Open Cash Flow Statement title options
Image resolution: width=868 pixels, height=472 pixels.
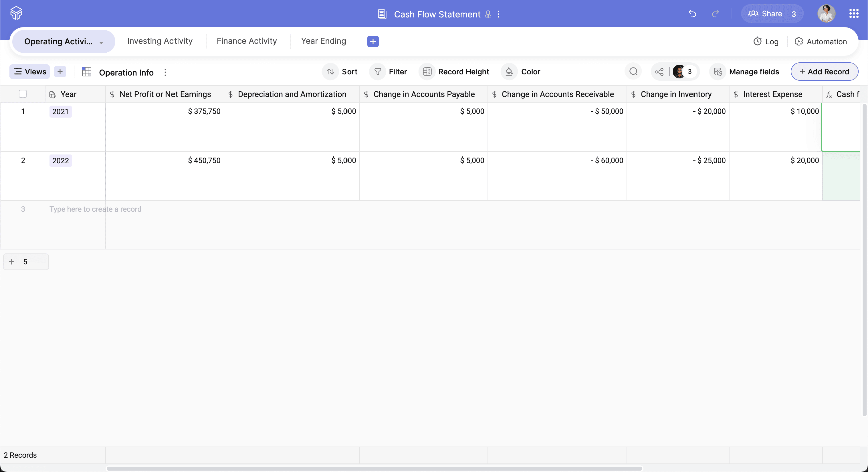pyautogui.click(x=498, y=14)
